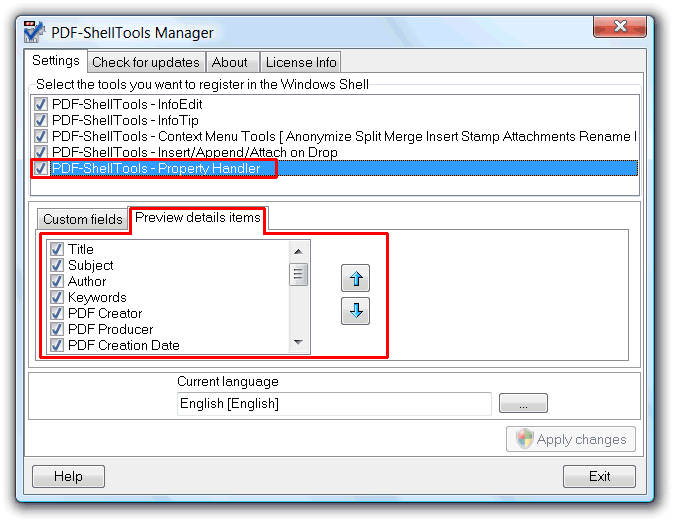
Task: Toggle the Insert/Append/Attach on Drop checkbox
Action: click(41, 152)
